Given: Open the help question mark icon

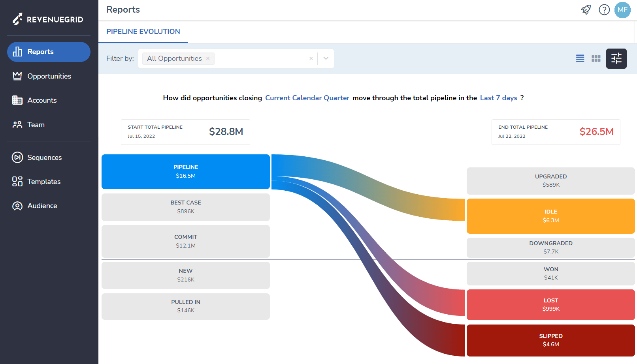Looking at the screenshot, I should click(604, 9).
